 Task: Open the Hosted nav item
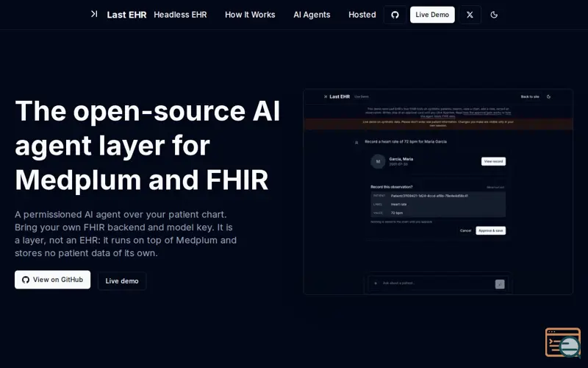362,15
